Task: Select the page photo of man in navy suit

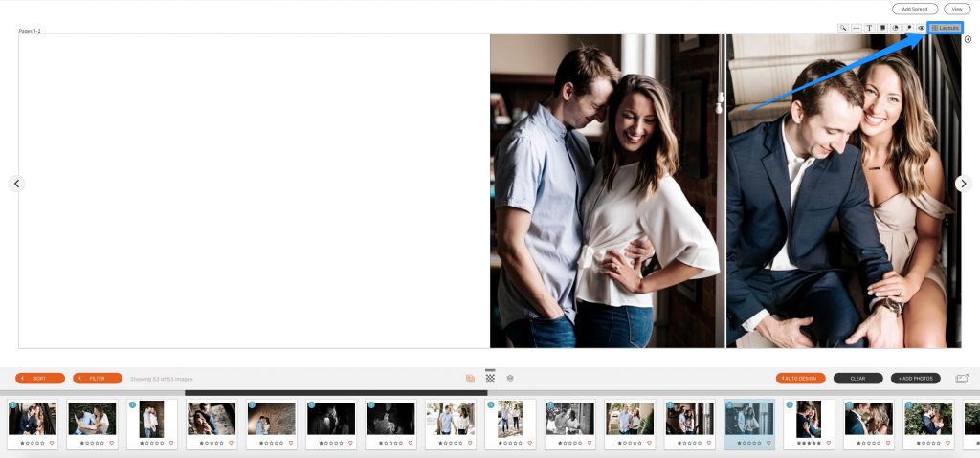Action: 843,191
